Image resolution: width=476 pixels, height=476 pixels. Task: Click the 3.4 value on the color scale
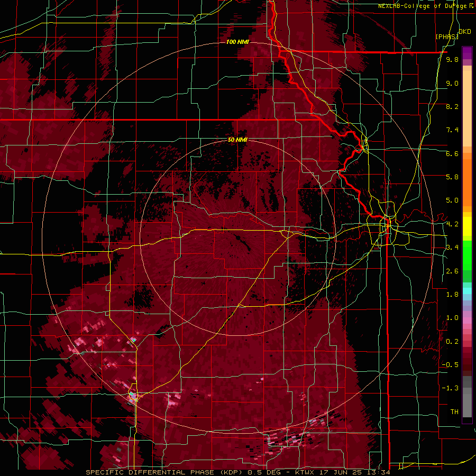tap(452, 248)
